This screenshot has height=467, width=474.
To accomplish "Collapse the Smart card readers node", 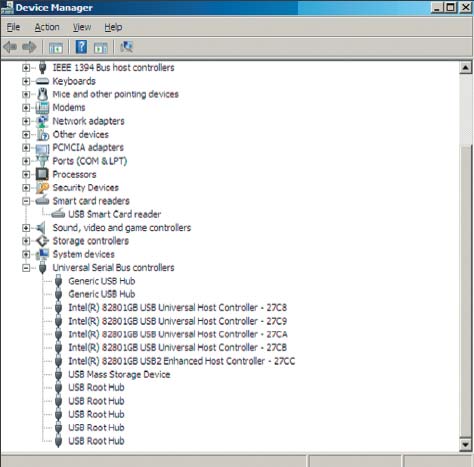I will point(26,201).
